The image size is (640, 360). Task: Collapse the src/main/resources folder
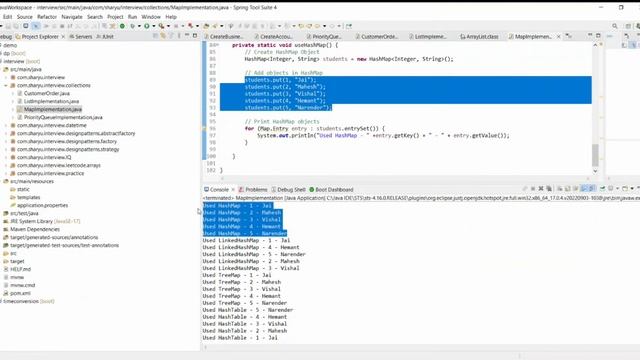1,181
